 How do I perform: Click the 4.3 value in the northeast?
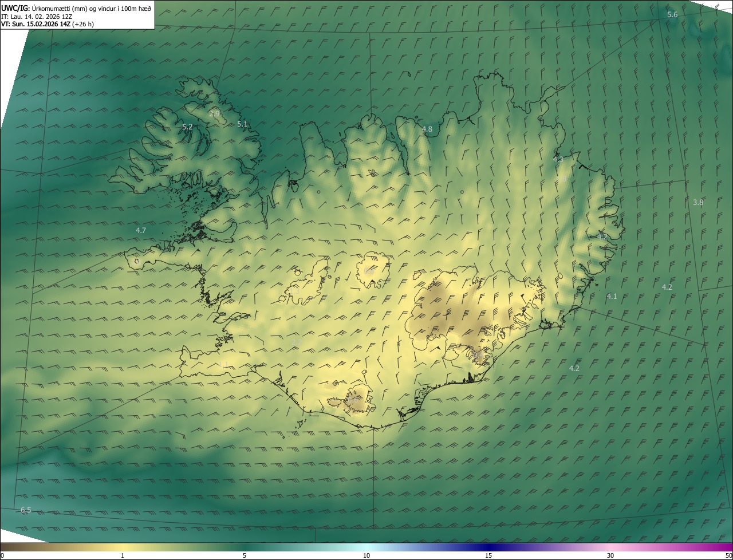(558, 159)
